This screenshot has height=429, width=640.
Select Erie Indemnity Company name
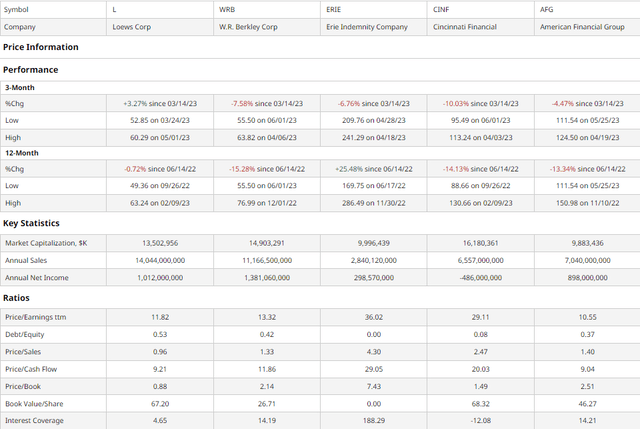pyautogui.click(x=367, y=27)
